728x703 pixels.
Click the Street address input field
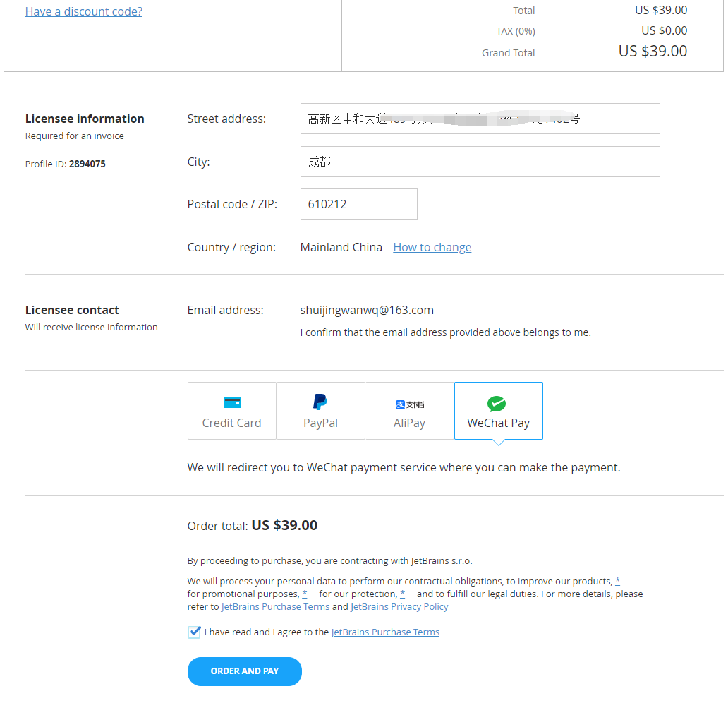click(480, 119)
